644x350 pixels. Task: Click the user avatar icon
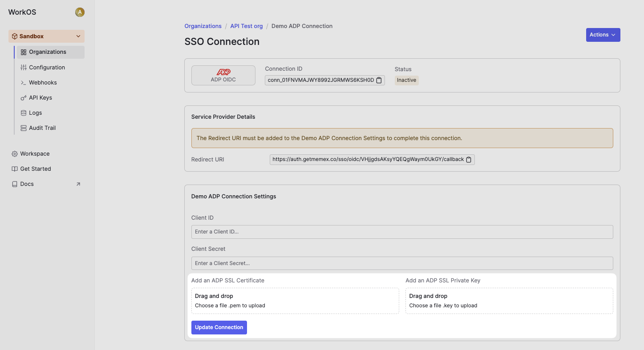(80, 12)
